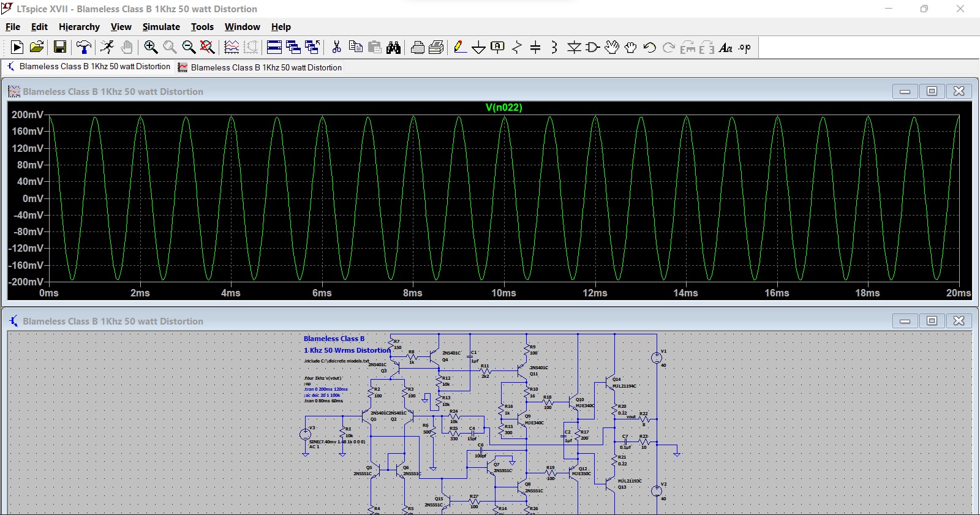Open the View menu
The image size is (980, 515).
tap(121, 27)
